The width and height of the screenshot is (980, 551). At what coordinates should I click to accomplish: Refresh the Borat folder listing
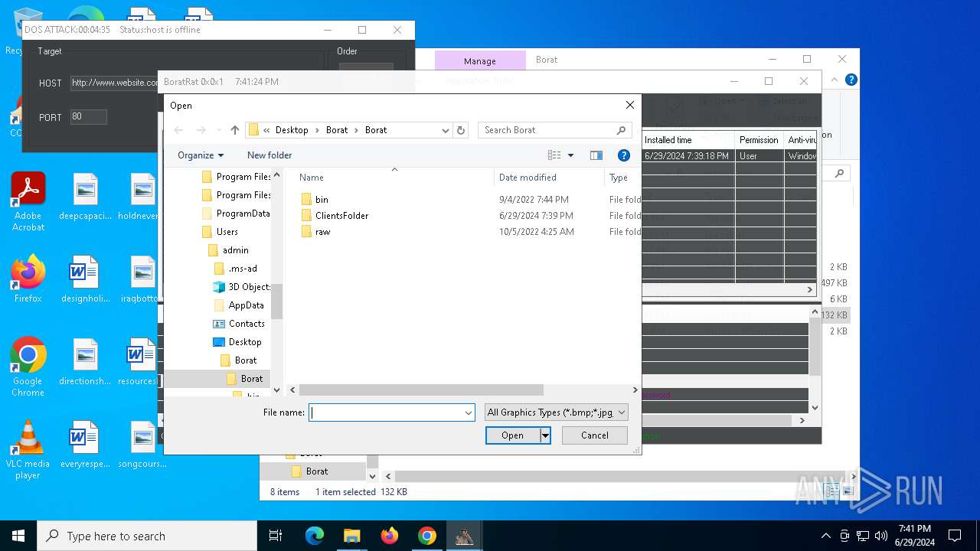click(461, 130)
